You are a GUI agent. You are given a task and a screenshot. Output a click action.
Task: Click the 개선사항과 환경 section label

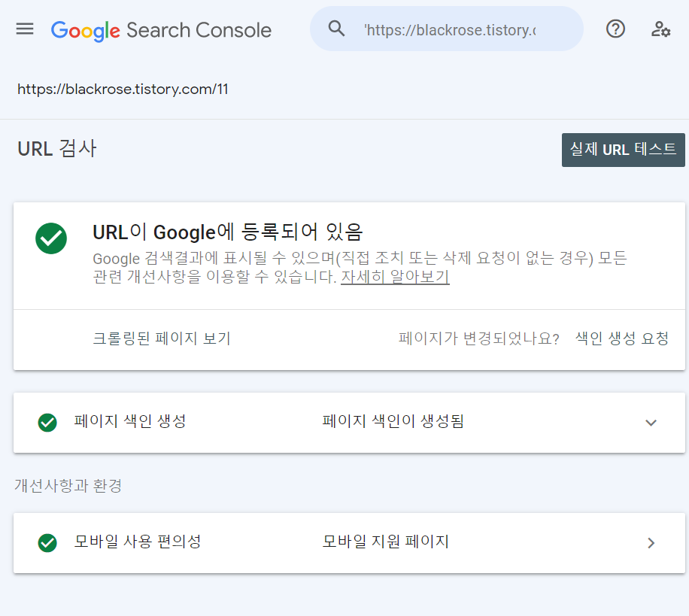[x=68, y=486]
